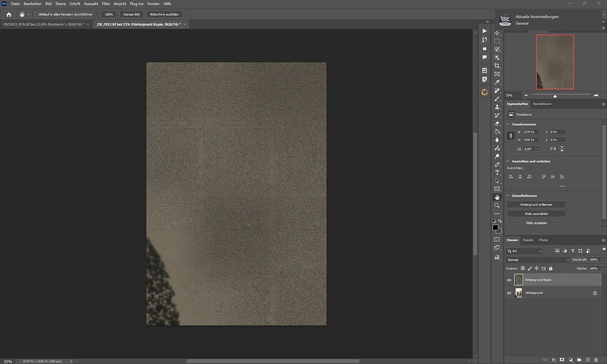Select the Rectangular Marquee tool
This screenshot has width=607, height=364.
click(497, 41)
